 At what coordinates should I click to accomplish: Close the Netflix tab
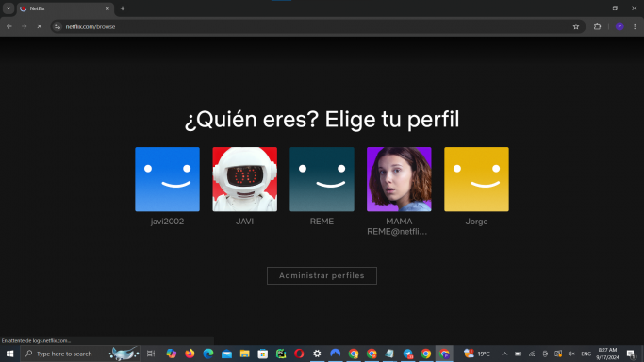(107, 8)
